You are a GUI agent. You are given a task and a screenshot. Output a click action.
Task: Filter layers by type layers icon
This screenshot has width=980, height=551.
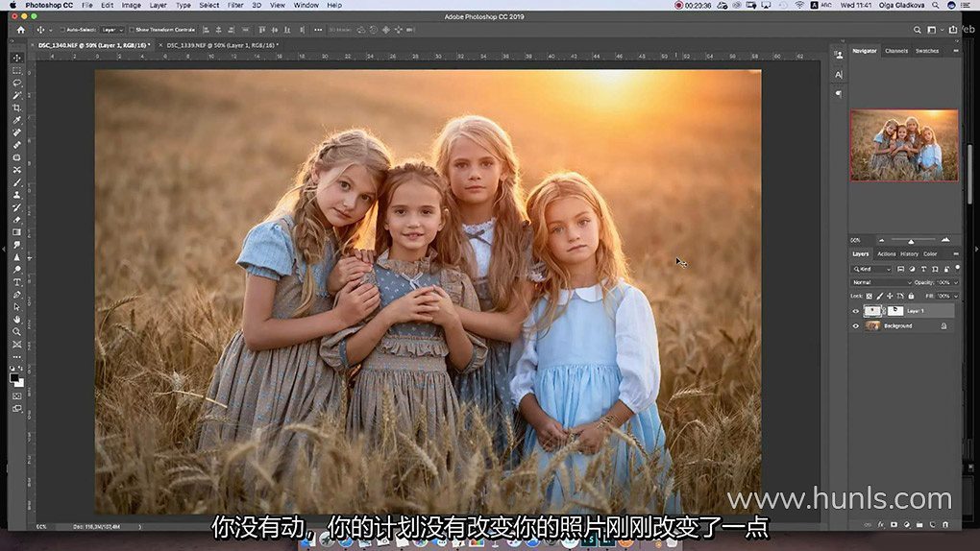pyautogui.click(x=923, y=269)
